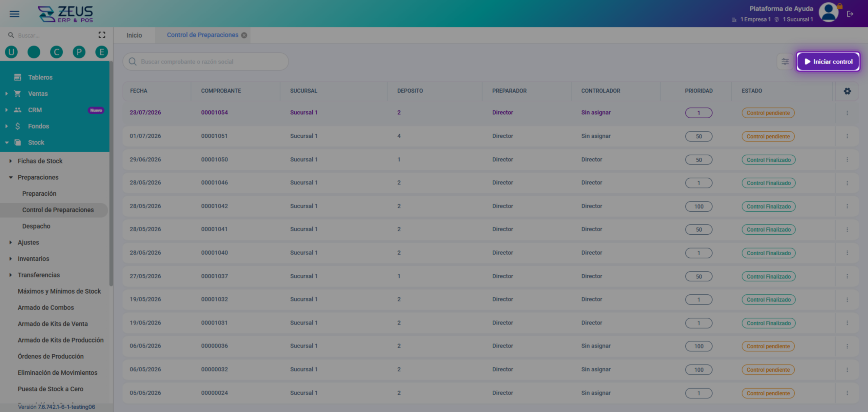Open the filter sliders icon
This screenshot has height=412, width=868.
[785, 62]
